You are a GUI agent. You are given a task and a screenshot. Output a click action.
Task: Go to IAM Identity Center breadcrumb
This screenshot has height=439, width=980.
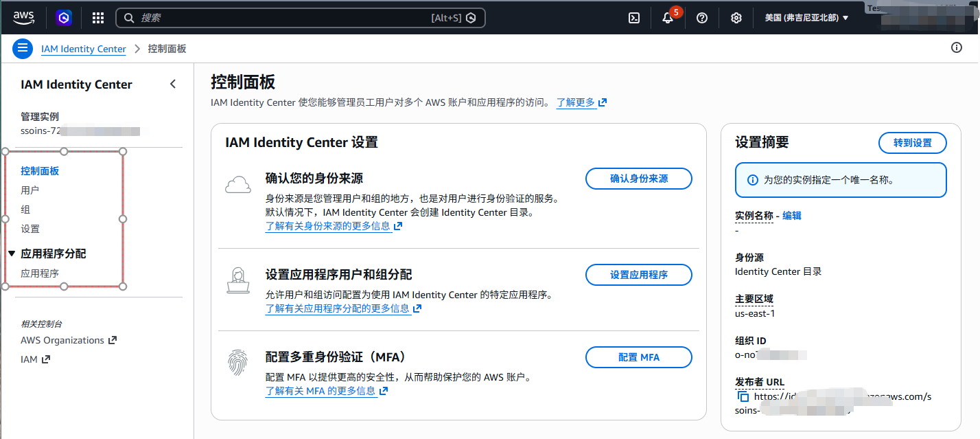click(x=84, y=49)
